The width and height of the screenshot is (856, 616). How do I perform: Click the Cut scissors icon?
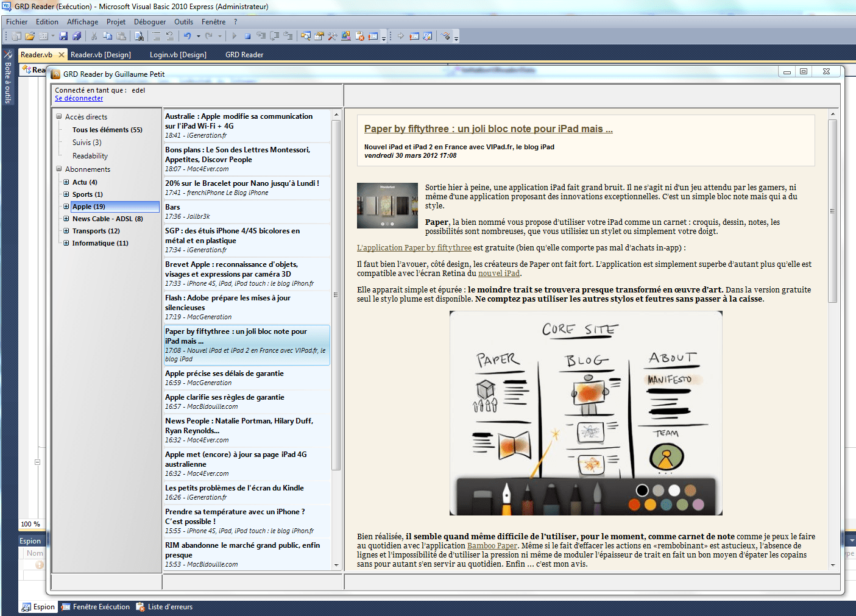coord(94,37)
